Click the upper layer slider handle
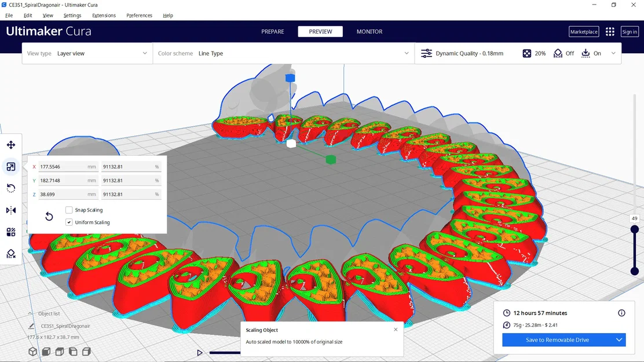644x362 pixels. click(635, 229)
